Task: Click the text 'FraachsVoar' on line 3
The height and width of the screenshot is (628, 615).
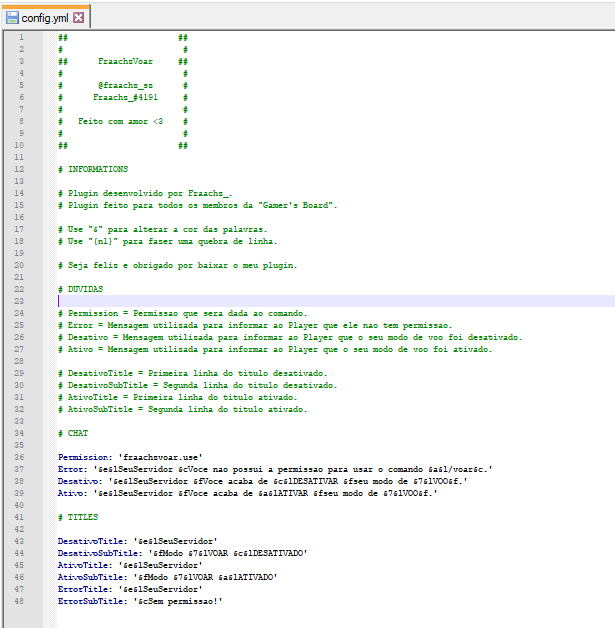Action: [125, 61]
